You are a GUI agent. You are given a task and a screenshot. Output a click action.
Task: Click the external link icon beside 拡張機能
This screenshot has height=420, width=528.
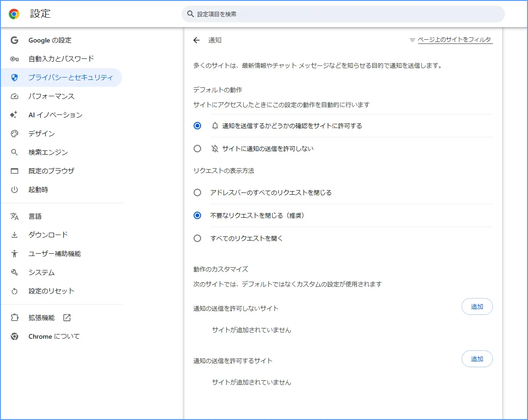click(x=67, y=317)
